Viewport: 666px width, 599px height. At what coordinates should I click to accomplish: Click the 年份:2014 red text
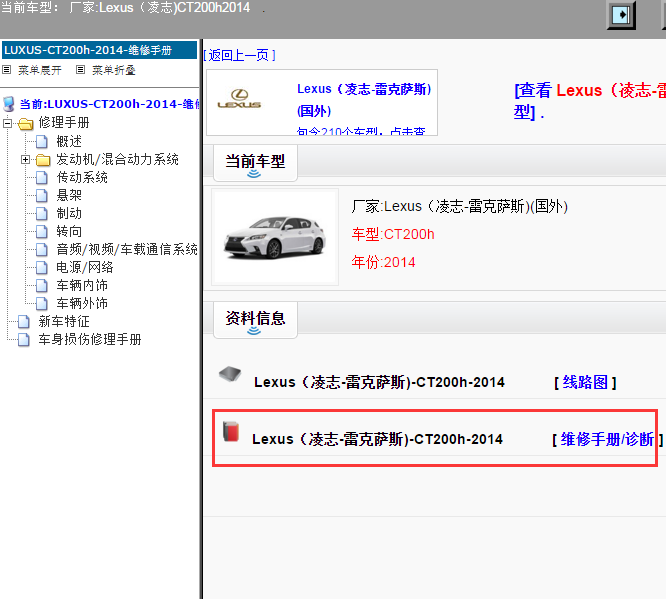coord(383,262)
